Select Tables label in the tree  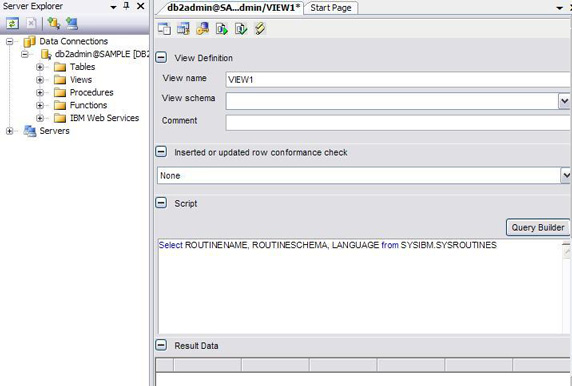coord(82,67)
